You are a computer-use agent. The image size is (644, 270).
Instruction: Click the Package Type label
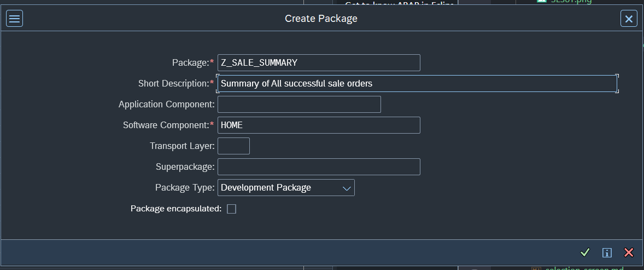click(x=185, y=188)
